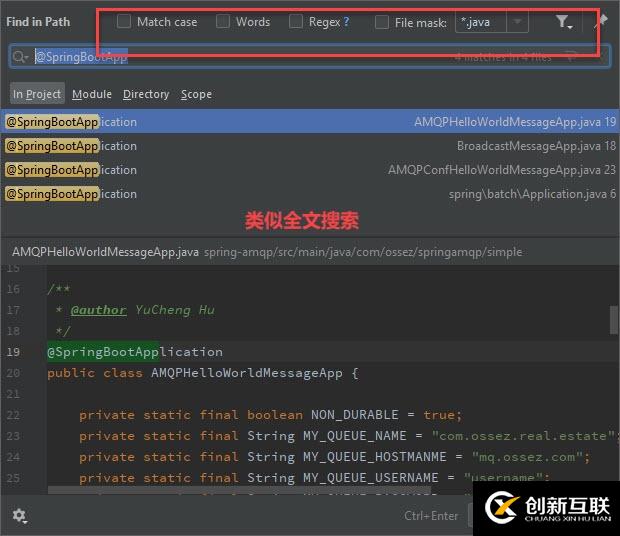Open the filter search results icon
The width and height of the screenshot is (620, 536).
(x=564, y=22)
